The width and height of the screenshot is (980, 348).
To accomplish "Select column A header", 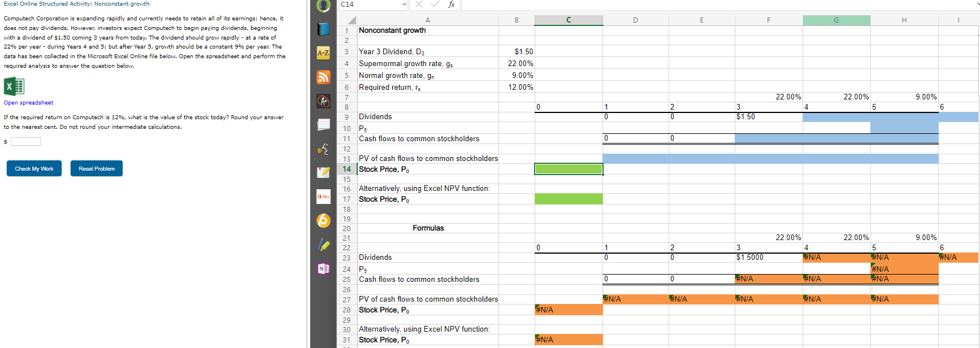I will click(x=428, y=20).
